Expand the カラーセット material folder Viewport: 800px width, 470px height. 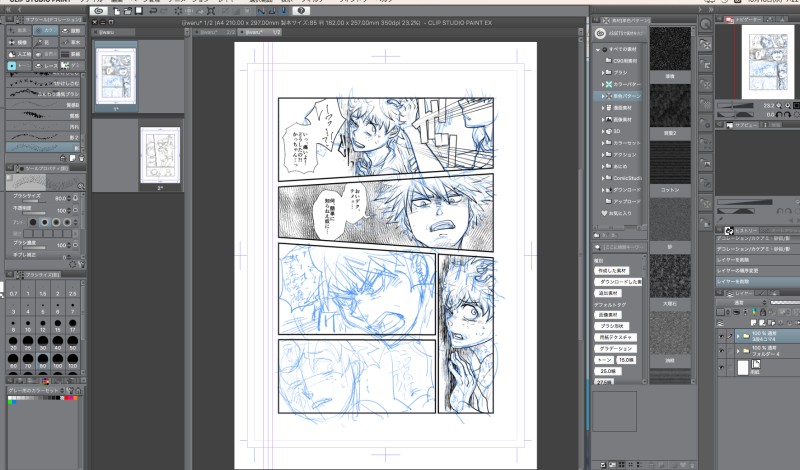(x=603, y=143)
